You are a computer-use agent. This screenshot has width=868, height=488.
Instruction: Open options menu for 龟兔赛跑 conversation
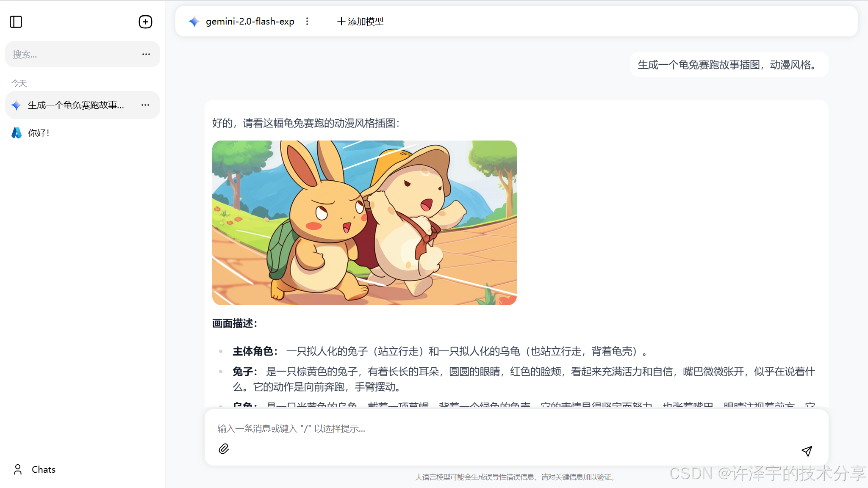coord(146,105)
